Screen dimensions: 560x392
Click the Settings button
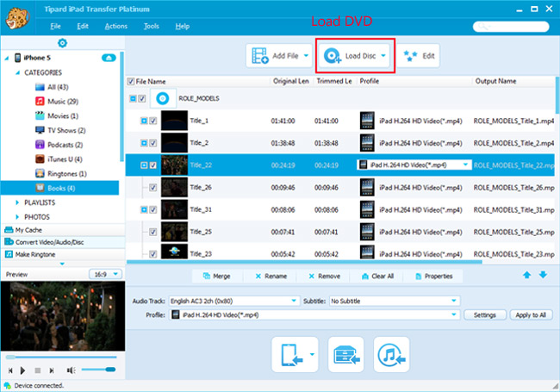[x=485, y=314]
